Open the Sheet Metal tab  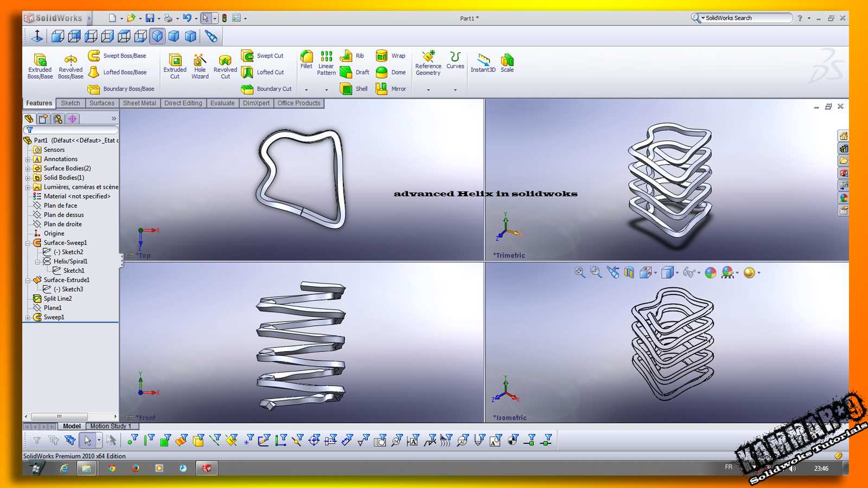point(139,103)
